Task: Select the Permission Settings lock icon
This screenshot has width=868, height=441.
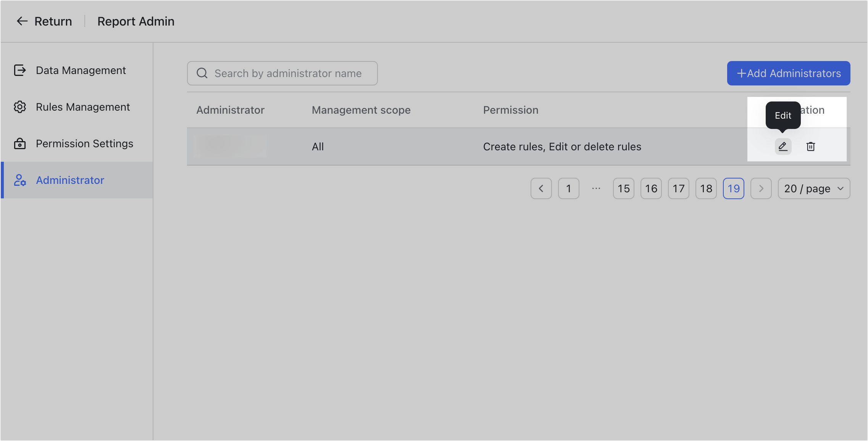Action: point(20,143)
